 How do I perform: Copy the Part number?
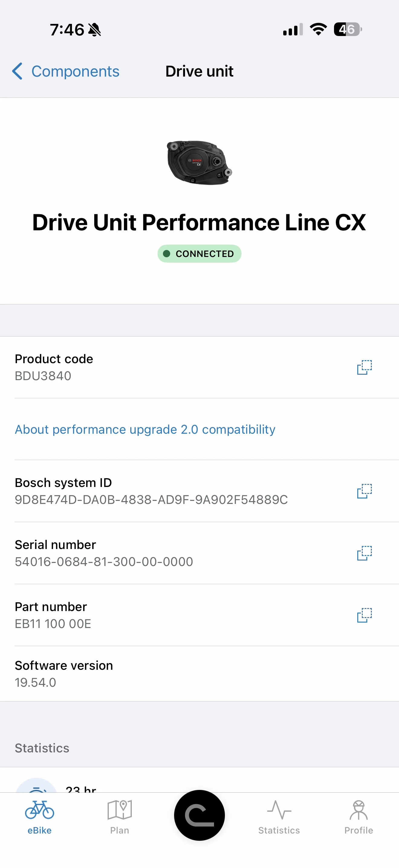coord(364,615)
